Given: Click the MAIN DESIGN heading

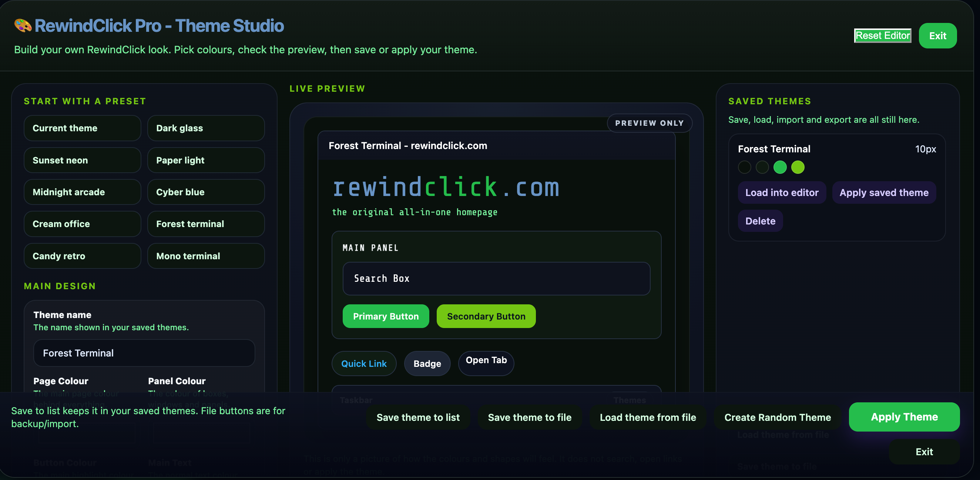Looking at the screenshot, I should pyautogui.click(x=60, y=286).
